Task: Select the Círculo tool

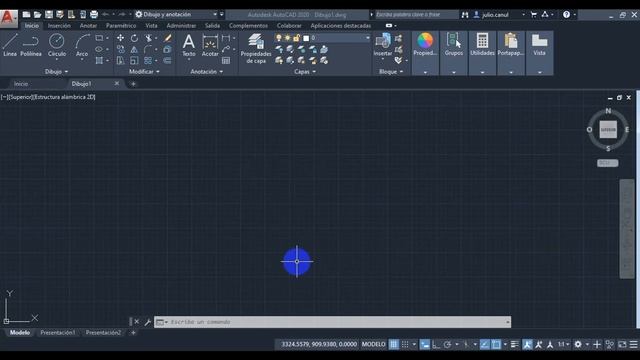Action: coord(57,45)
